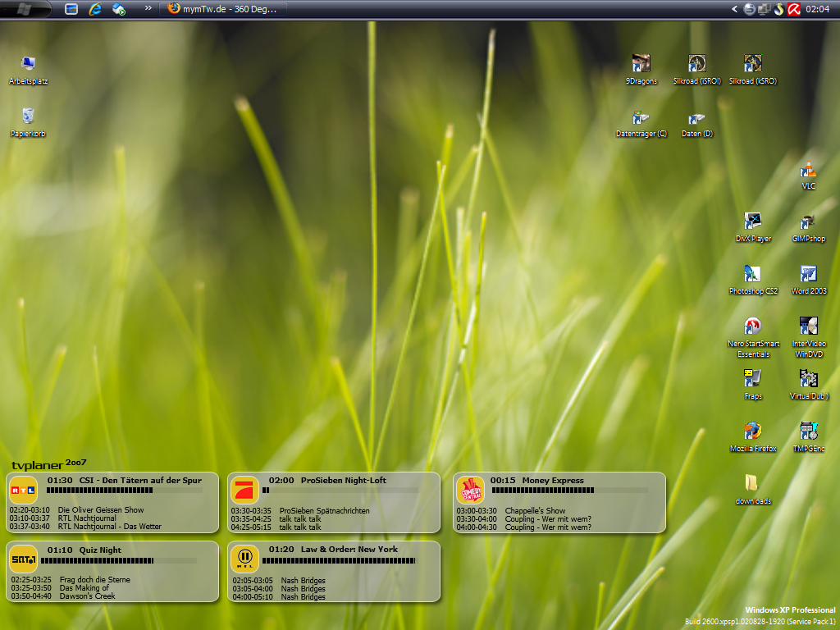This screenshot has height=630, width=840.
Task: Click the Quiz Night show title
Action: [x=100, y=550]
